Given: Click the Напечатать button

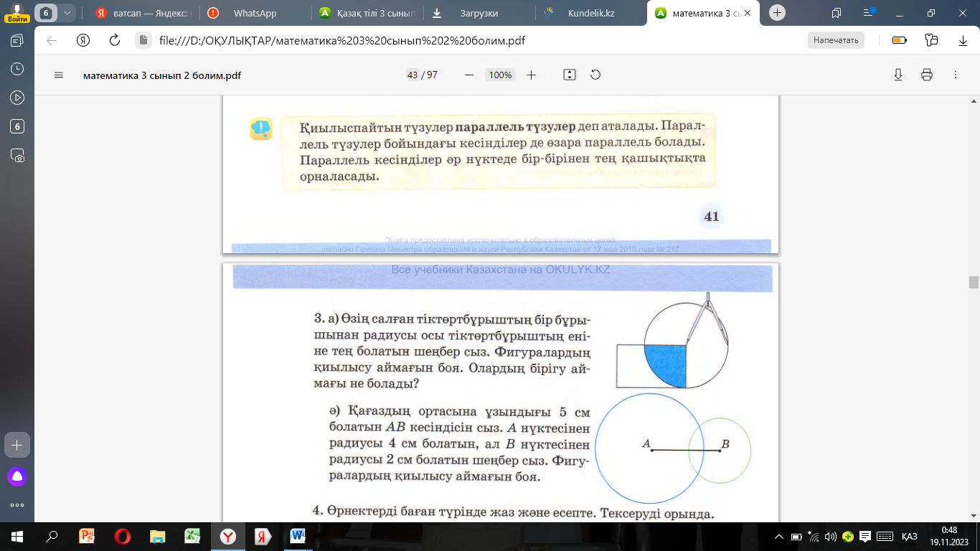Looking at the screenshot, I should [836, 40].
